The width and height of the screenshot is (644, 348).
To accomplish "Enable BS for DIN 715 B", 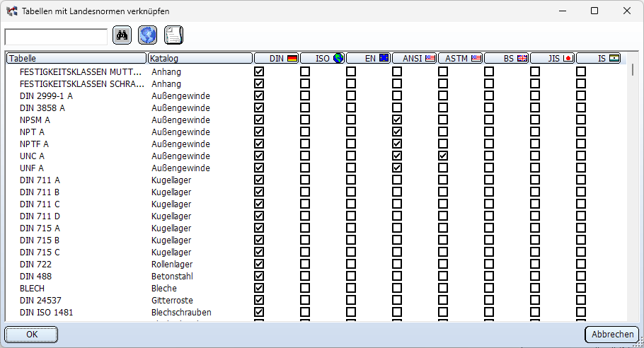I will (x=489, y=240).
